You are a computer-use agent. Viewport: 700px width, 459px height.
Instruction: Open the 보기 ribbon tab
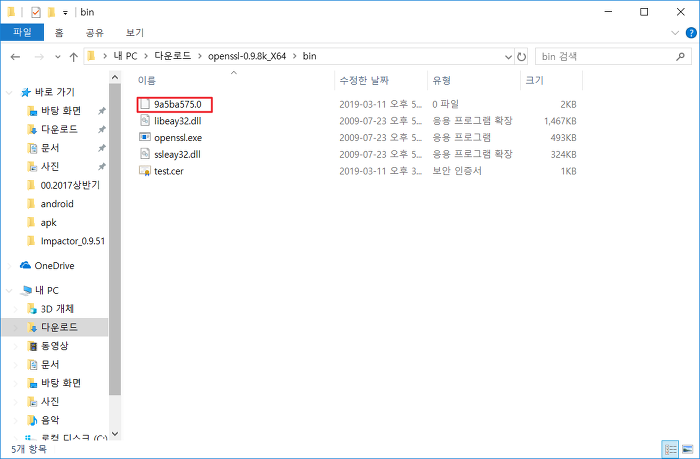(x=135, y=32)
